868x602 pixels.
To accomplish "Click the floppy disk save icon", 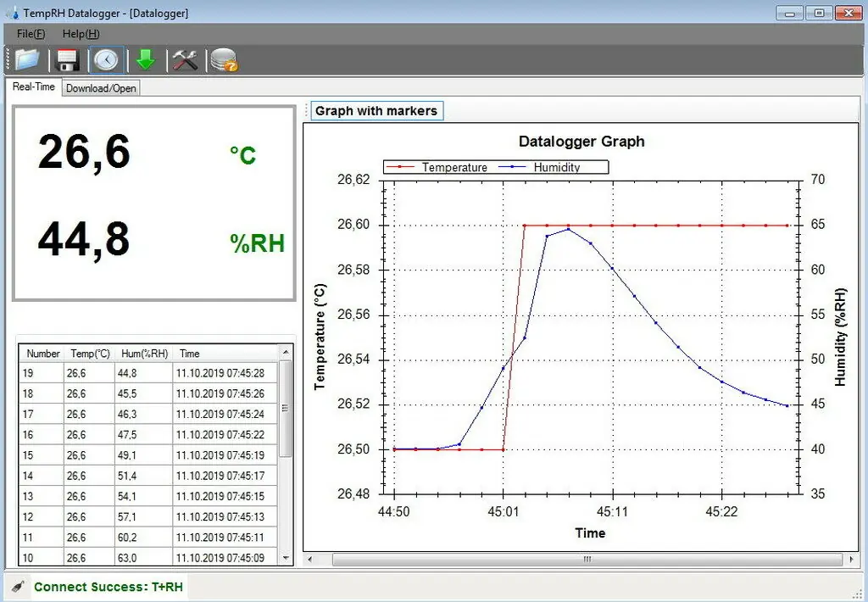I will coord(67,60).
